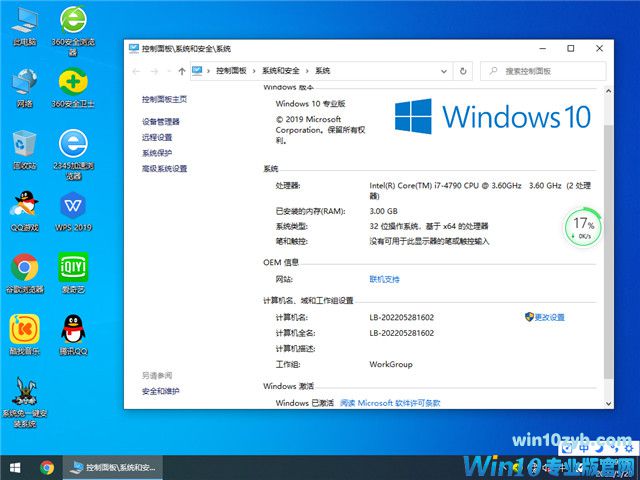Viewport: 640px width, 480px height.
Task: Click the 联机支持 online support link
Action: (x=384, y=280)
